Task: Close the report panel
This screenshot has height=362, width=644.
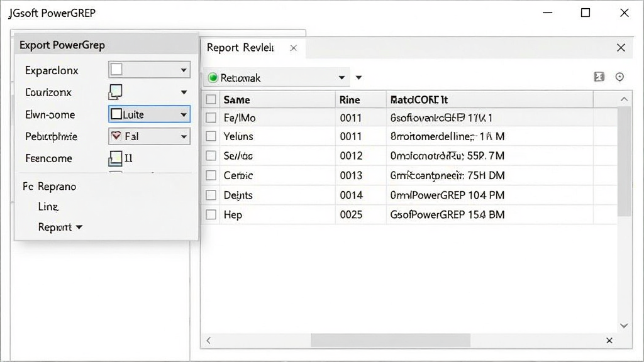Action: click(x=621, y=48)
